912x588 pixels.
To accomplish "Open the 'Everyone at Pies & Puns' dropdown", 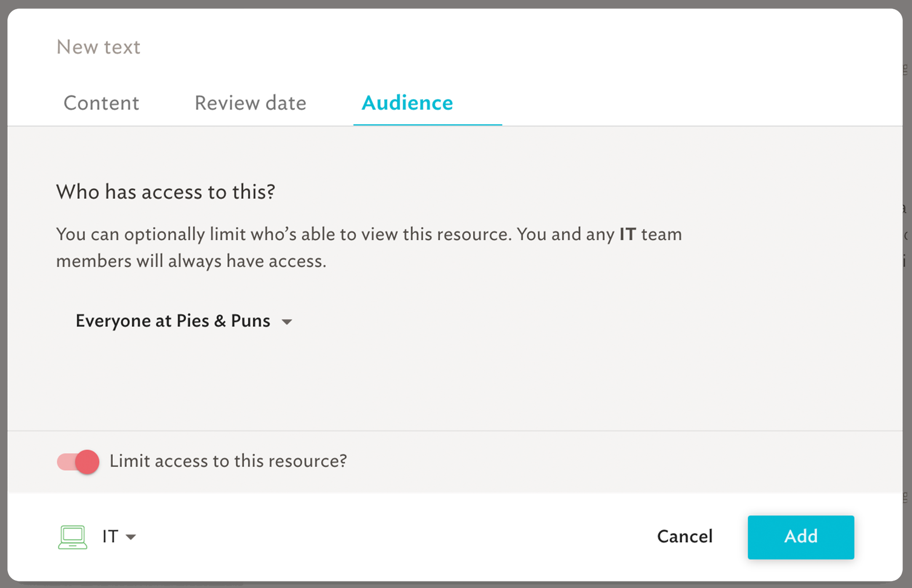I will (x=184, y=321).
